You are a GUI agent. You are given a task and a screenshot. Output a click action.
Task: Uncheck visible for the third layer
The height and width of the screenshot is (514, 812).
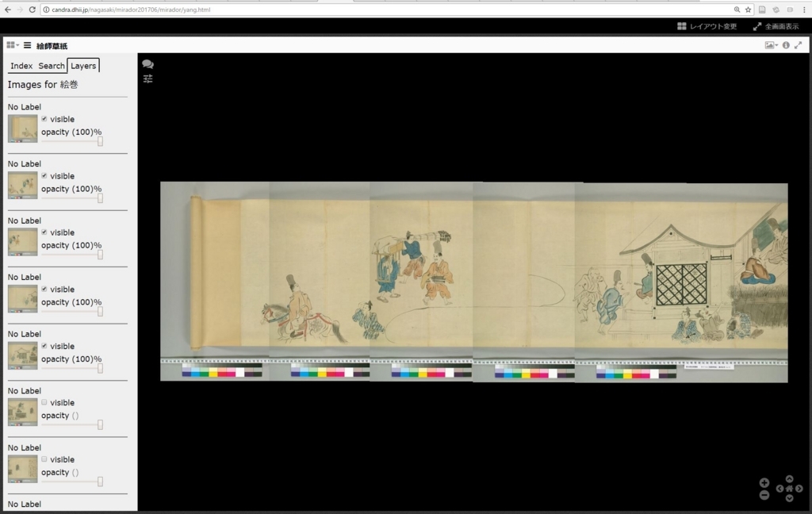coord(44,232)
